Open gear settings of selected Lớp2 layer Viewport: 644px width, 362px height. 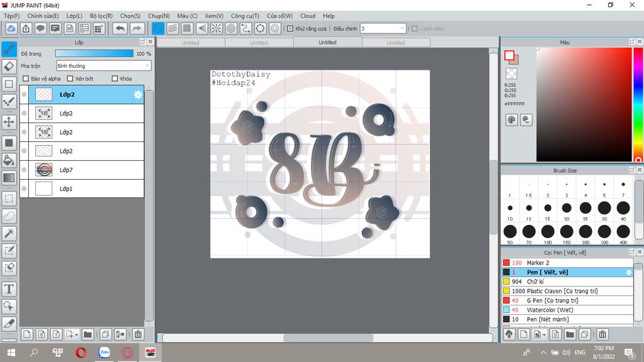(x=138, y=95)
